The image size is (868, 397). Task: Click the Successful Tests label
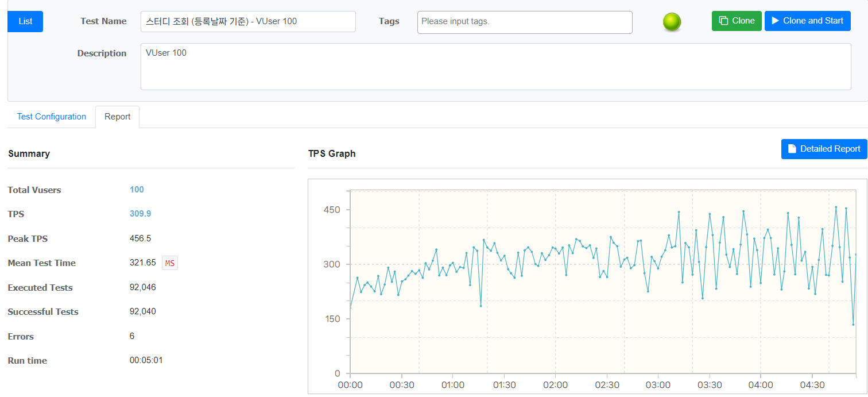(x=43, y=312)
